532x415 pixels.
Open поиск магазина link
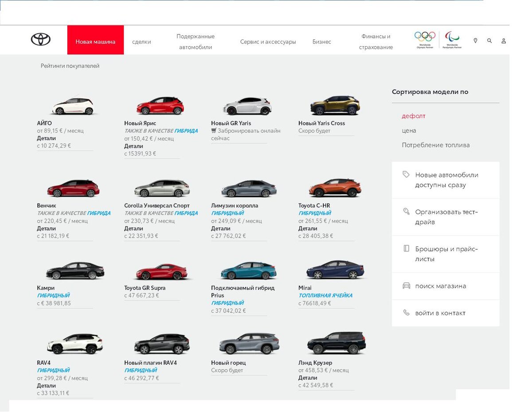coord(446,286)
